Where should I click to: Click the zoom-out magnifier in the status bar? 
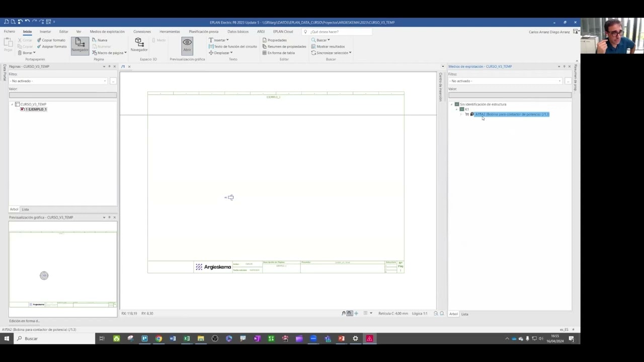pos(436,313)
